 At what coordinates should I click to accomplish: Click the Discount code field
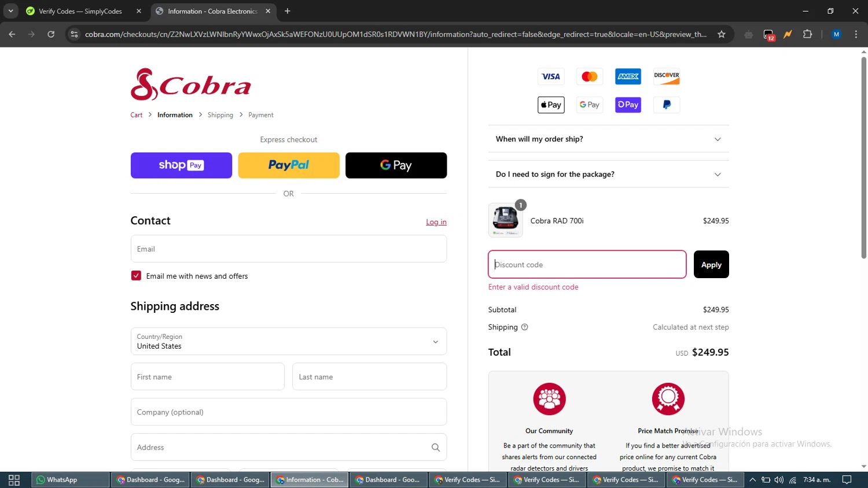coord(587,264)
